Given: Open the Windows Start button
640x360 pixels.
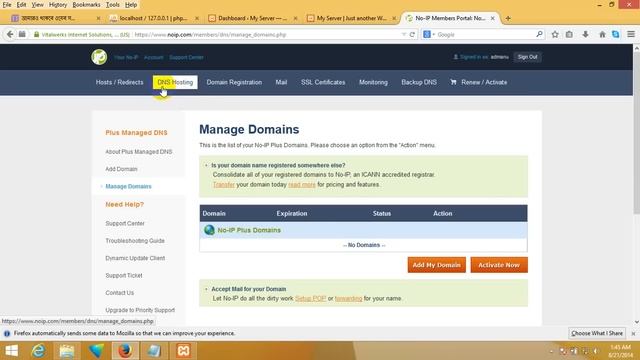Looking at the screenshot, I should click(x=11, y=351).
